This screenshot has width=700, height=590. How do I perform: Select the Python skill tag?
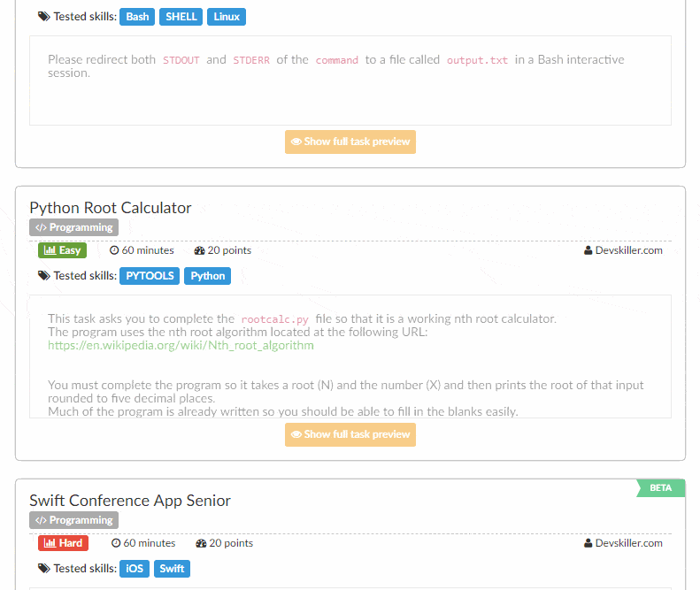208,276
